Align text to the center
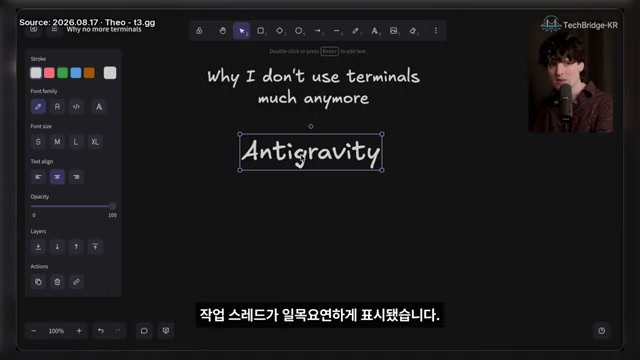 (x=57, y=177)
